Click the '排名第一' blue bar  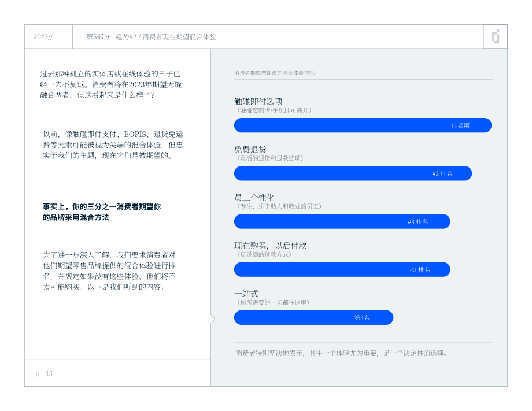(363, 125)
